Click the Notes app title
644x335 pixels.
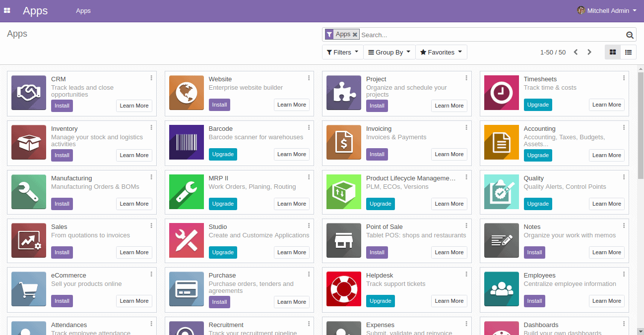click(532, 227)
